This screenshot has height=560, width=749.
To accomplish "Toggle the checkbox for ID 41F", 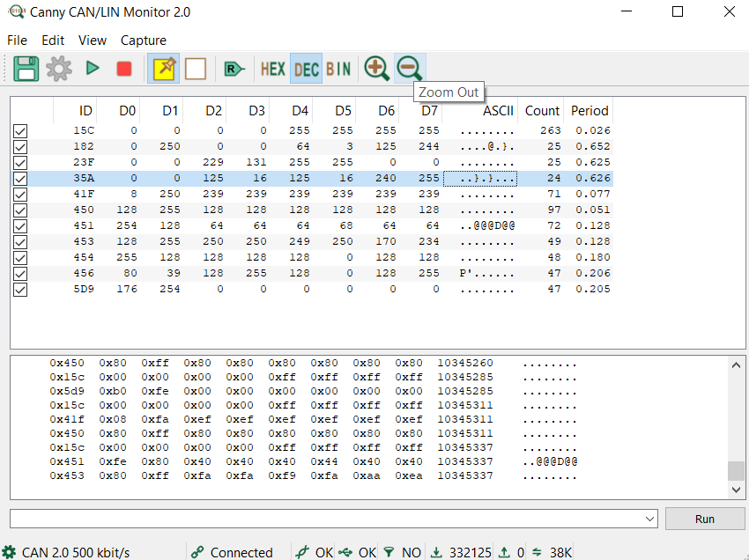I will click(20, 195).
